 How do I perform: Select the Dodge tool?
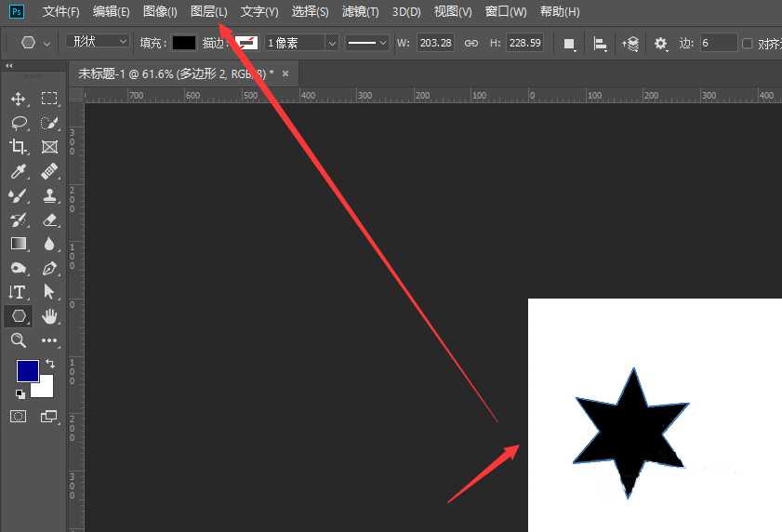click(x=19, y=268)
